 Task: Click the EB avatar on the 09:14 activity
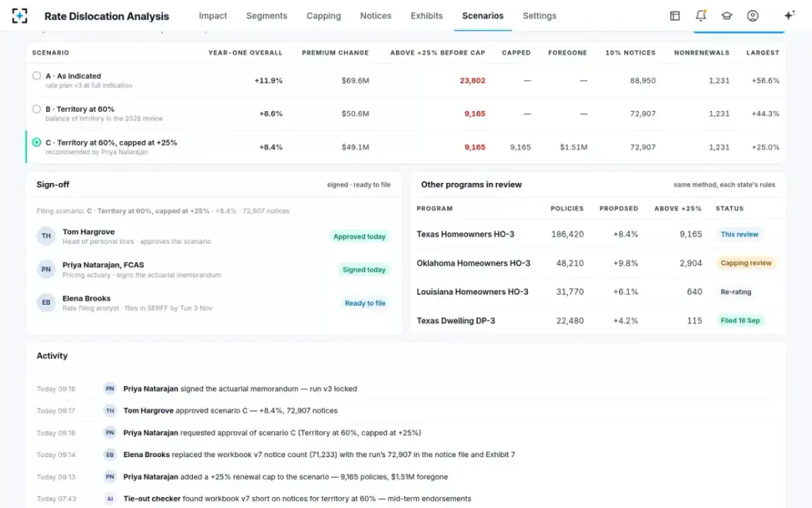pyautogui.click(x=110, y=454)
